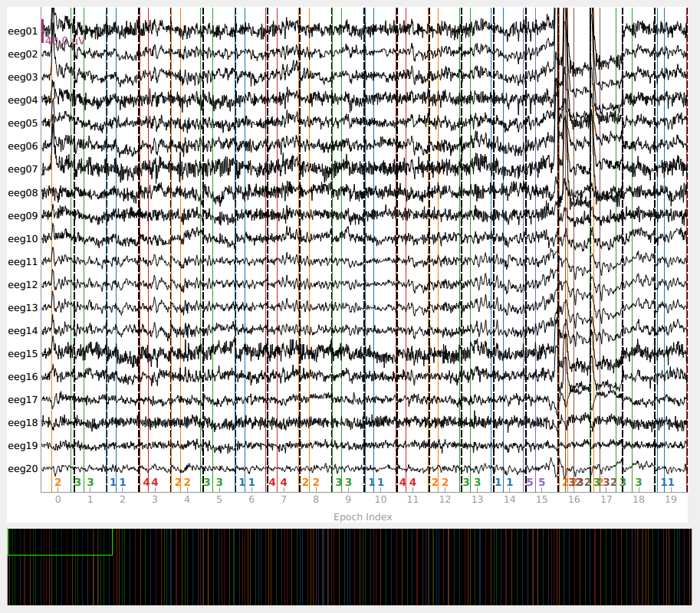Click the far right end of overview bar
Viewport: 700px width, 613px height.
pyautogui.click(x=688, y=566)
